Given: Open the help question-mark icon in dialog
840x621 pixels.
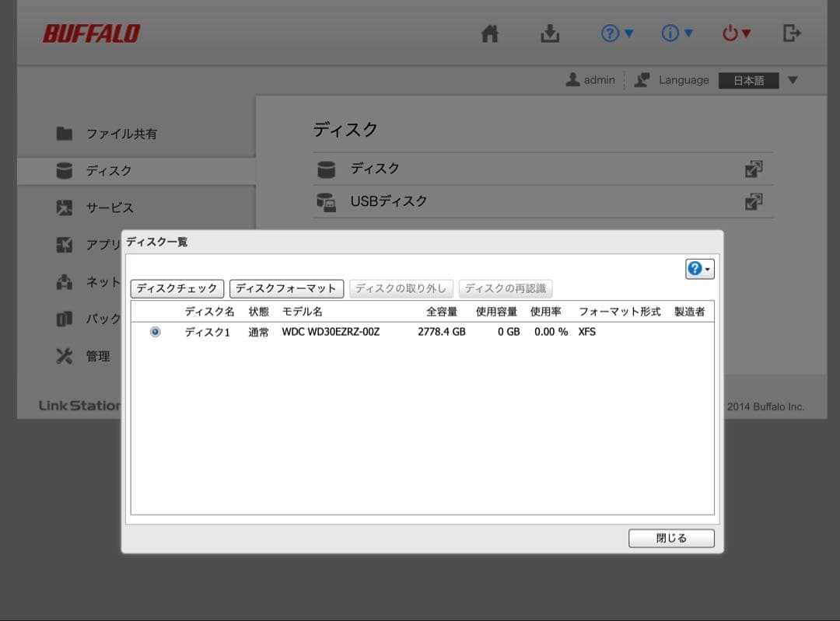Looking at the screenshot, I should 697,267.
